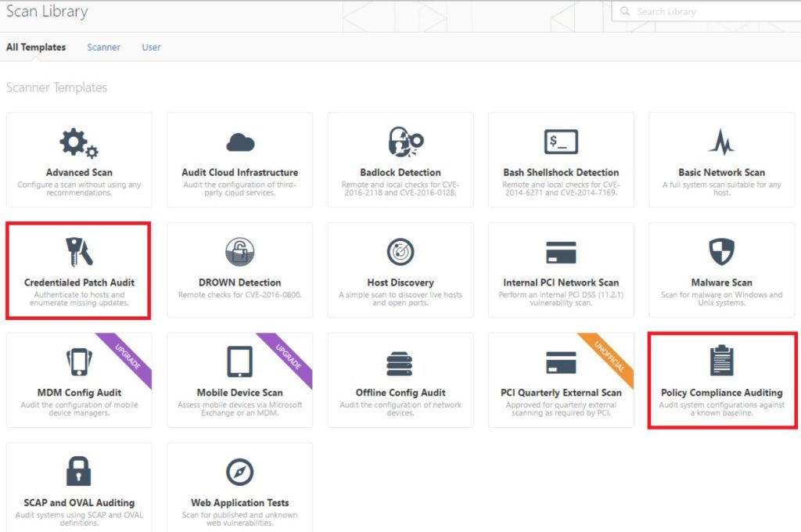
Task: Click the Offline Config Audit title
Action: coord(400,393)
